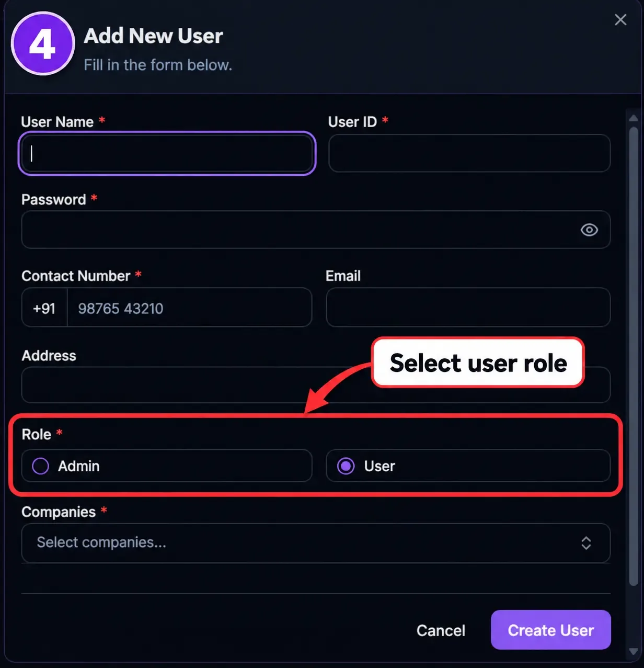Click the scrollbar up arrow
The width and height of the screenshot is (644, 668).
634,118
